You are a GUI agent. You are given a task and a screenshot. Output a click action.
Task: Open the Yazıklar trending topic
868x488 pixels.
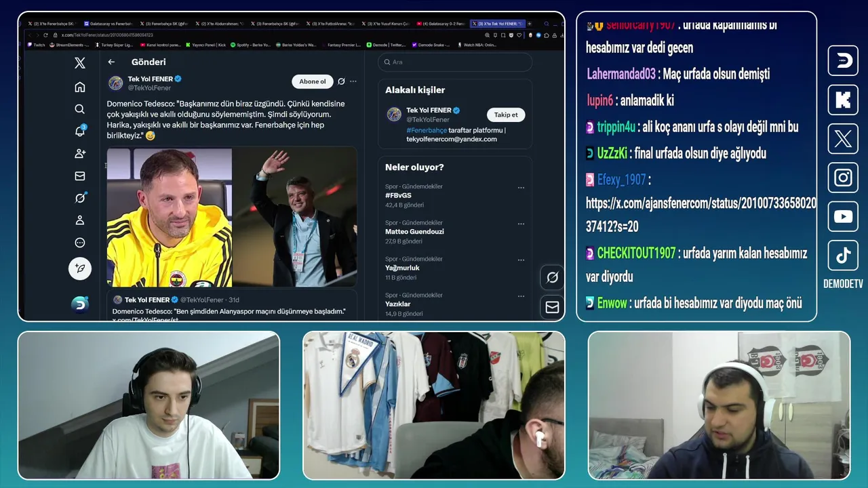[x=397, y=304]
